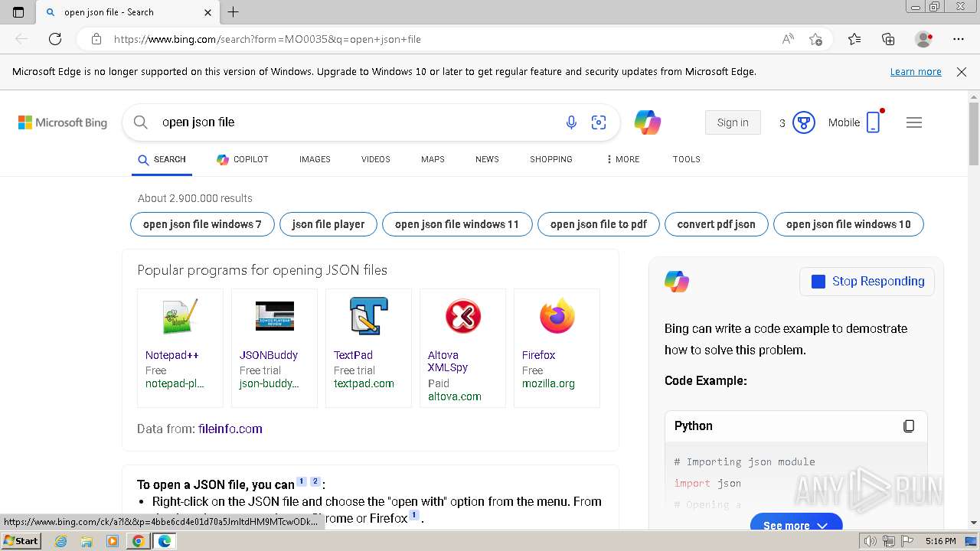Click the taskbar volume speaker icon
Viewport: 980px width, 551px height.
point(871,541)
